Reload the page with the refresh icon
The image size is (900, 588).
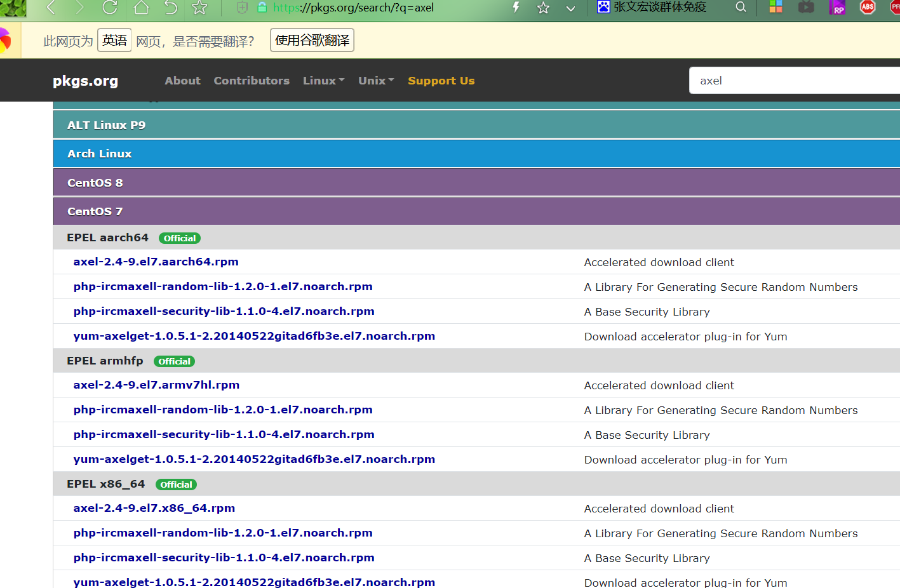pyautogui.click(x=110, y=8)
